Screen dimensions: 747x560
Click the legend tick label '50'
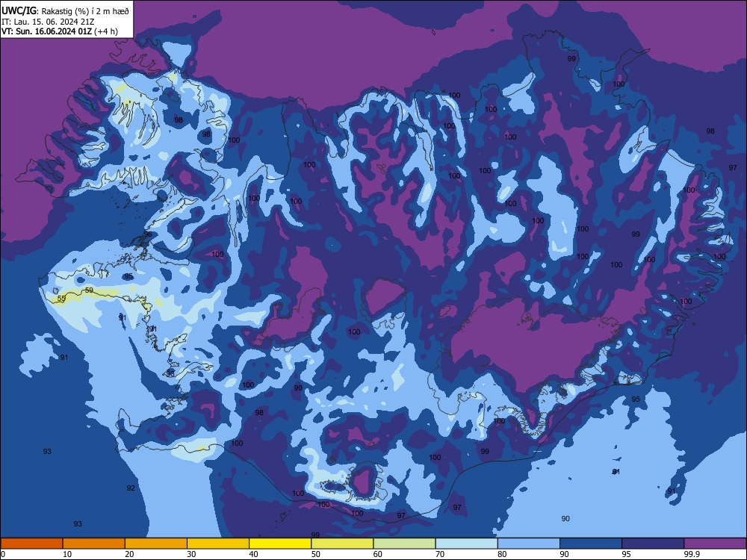pos(316,554)
